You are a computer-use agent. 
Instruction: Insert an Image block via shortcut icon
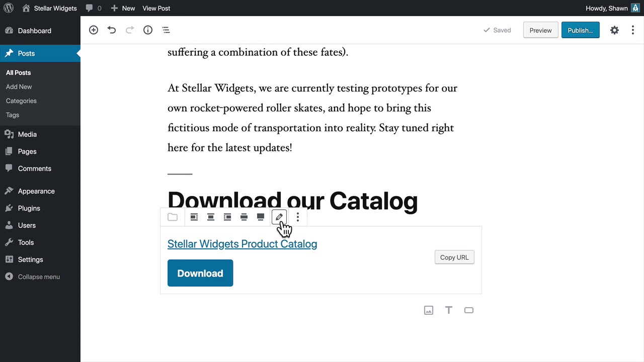click(429, 310)
